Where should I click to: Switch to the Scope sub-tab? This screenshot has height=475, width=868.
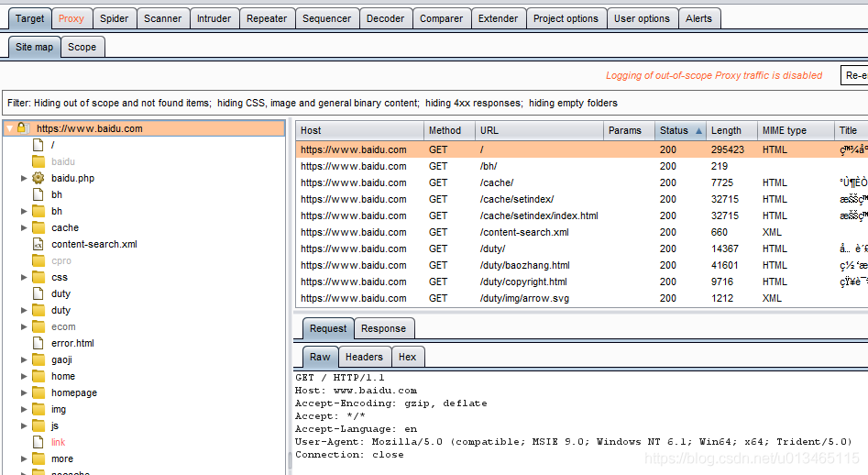pyautogui.click(x=82, y=47)
